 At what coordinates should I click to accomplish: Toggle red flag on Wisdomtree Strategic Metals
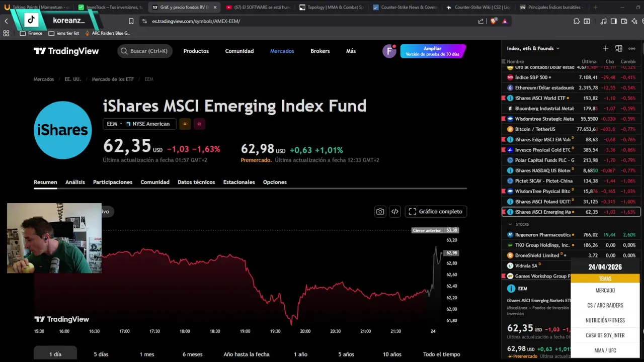tap(504, 119)
